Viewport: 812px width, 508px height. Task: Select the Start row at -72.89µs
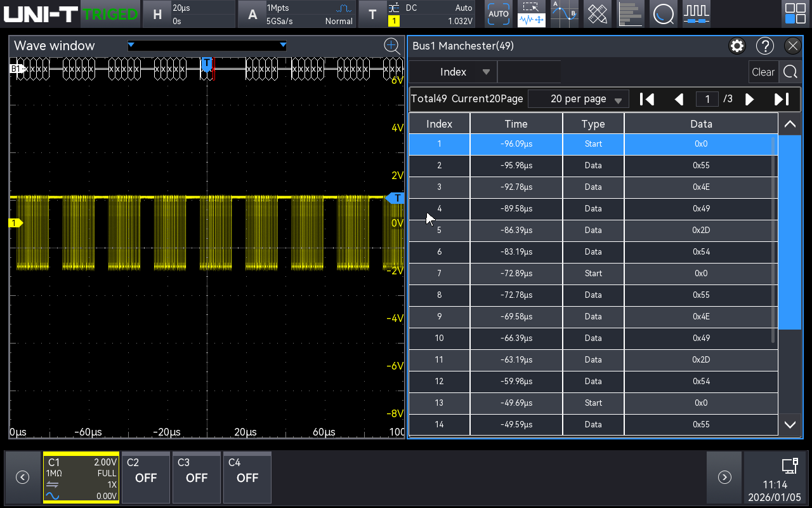point(593,274)
